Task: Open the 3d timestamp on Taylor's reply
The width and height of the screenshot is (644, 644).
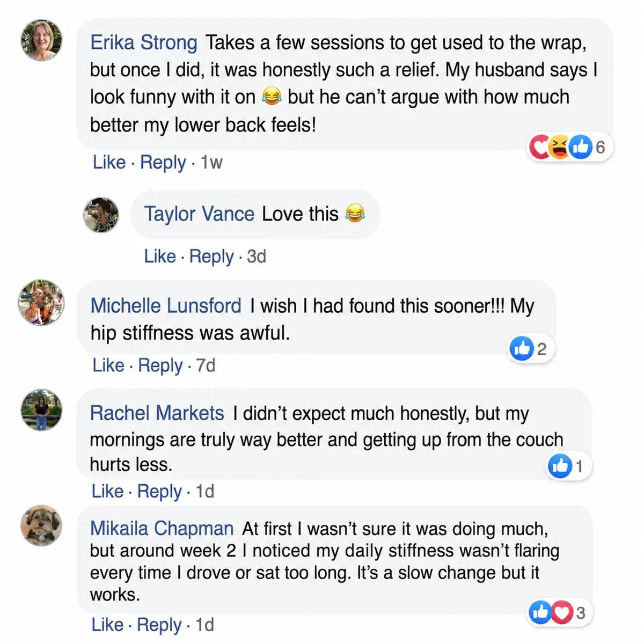Action: coord(257,257)
